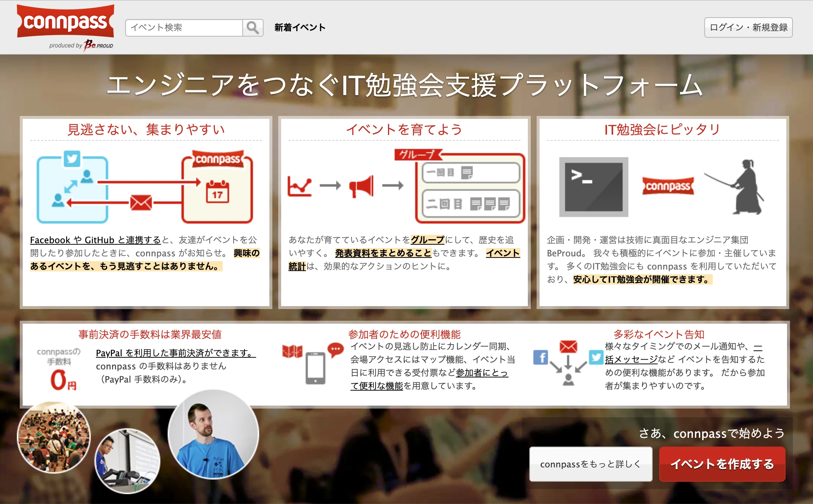
Task: Click the 安心してIT勉強会が開催できます highlighted text
Action: tap(642, 279)
